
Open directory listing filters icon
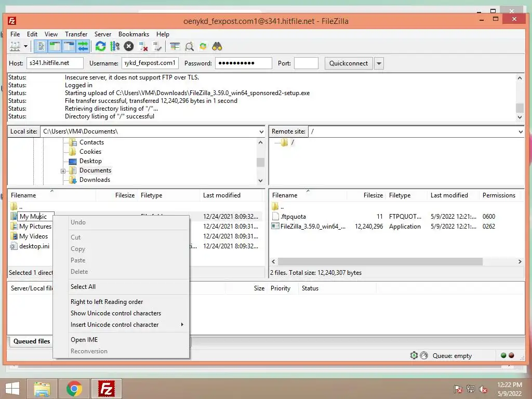[x=175, y=46]
